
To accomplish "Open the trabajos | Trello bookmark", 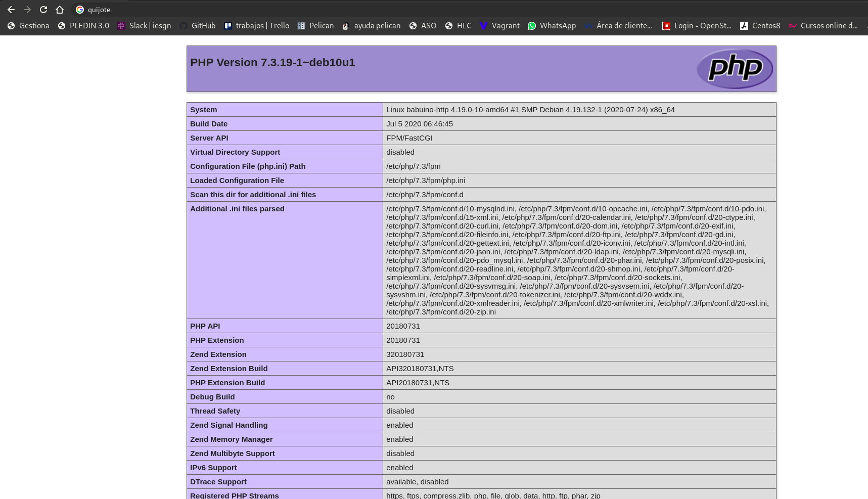I will (x=257, y=26).
